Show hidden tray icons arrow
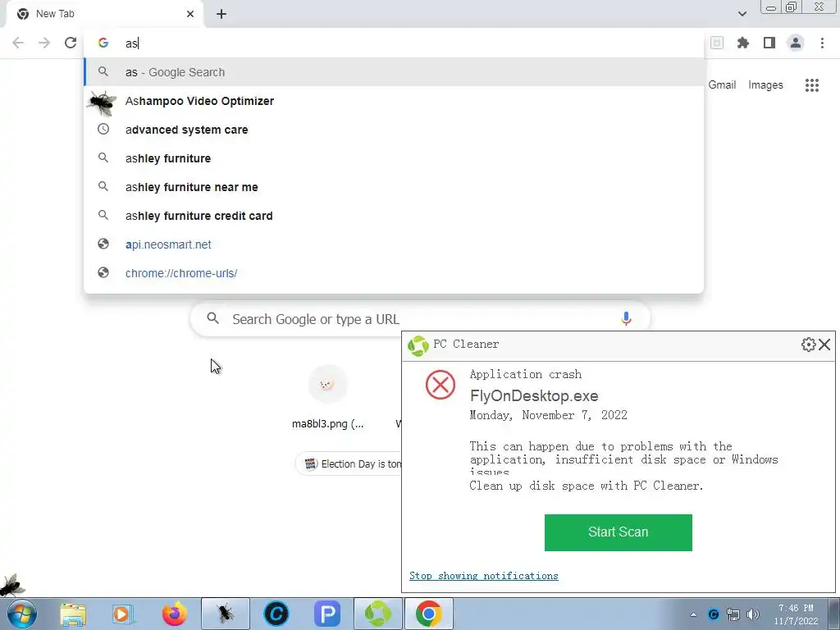This screenshot has height=630, width=840. click(x=693, y=614)
